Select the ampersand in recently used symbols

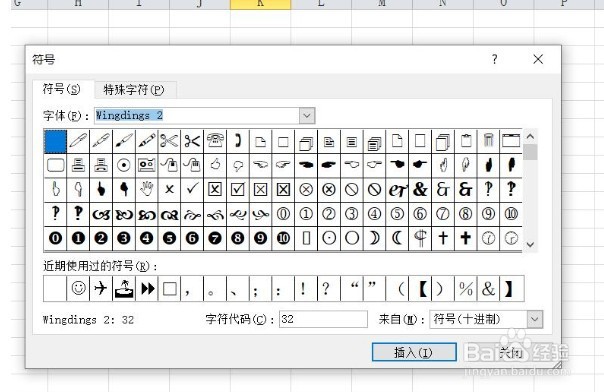click(x=488, y=288)
